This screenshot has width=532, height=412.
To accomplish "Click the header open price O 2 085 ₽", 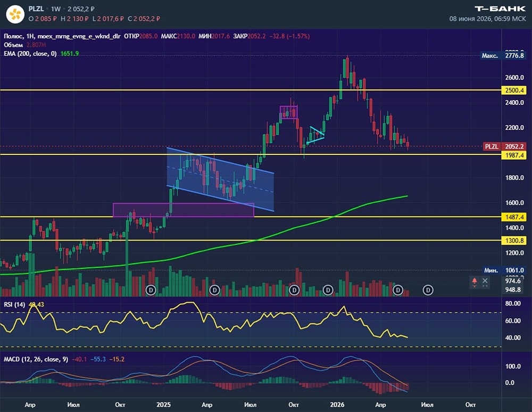I will tap(43, 19).
